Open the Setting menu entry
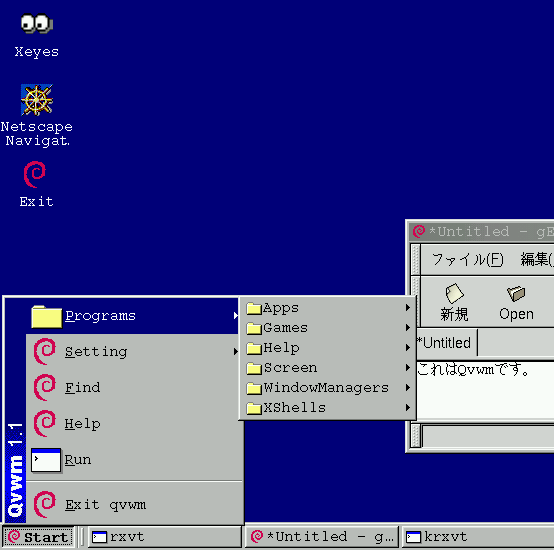554x550 pixels. pos(134,352)
